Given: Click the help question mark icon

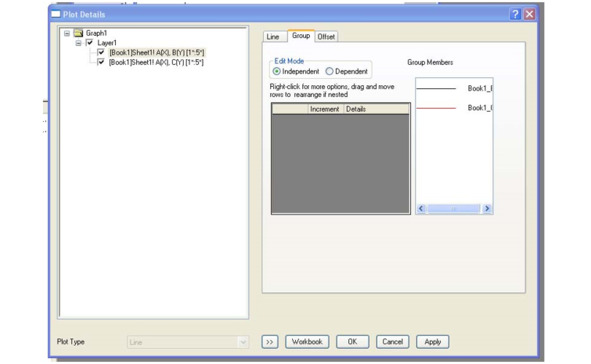Looking at the screenshot, I should click(x=515, y=14).
